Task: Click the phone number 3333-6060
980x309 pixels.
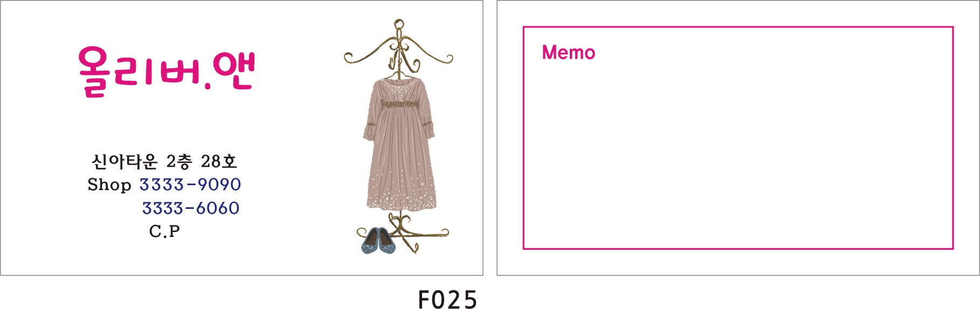Action: (191, 208)
